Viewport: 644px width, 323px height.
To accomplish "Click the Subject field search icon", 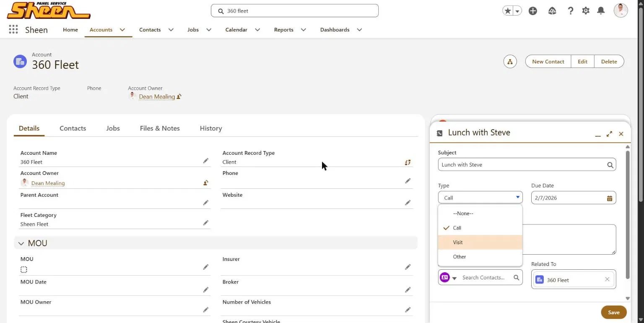I will tap(610, 165).
